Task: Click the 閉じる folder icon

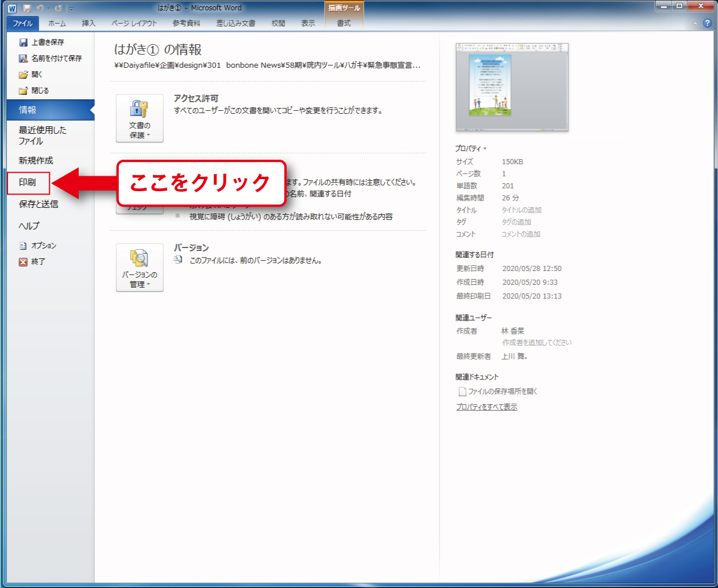Action: 23,91
